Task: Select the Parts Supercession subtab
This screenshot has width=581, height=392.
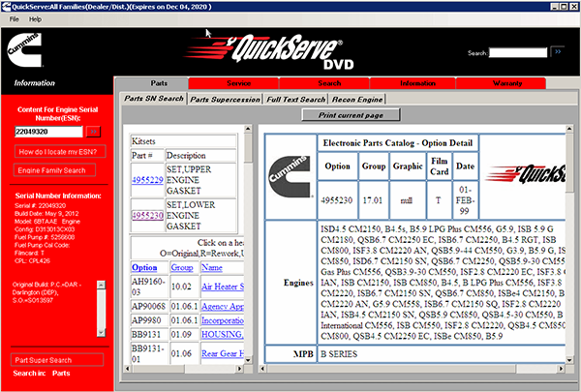Action: [225, 100]
